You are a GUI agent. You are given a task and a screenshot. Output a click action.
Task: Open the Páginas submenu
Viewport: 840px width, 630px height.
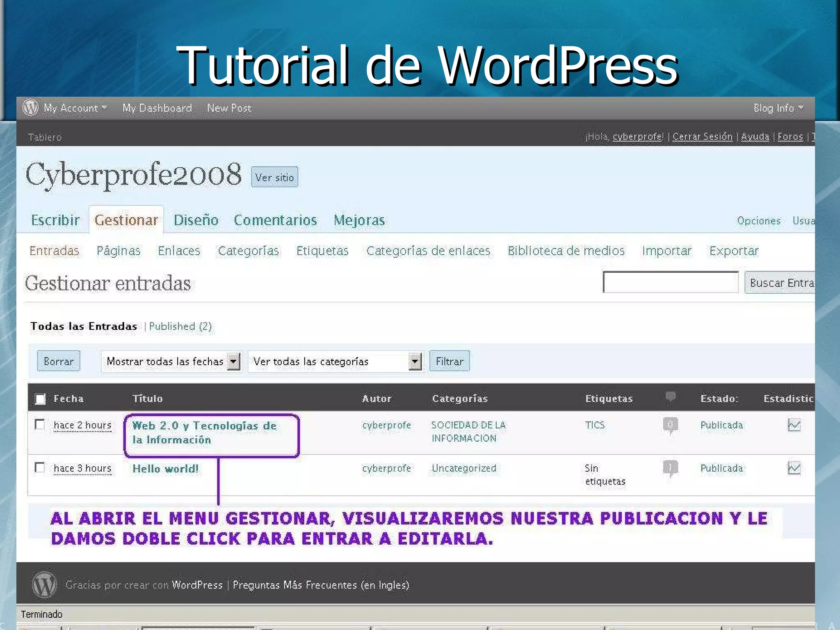tap(119, 251)
